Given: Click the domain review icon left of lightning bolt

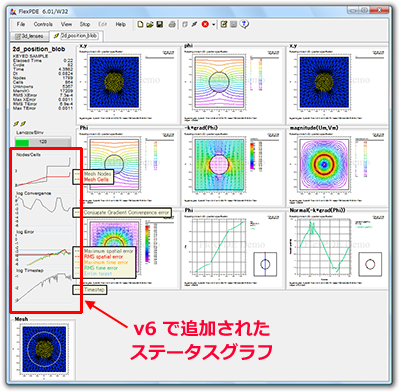Looking at the screenshot, I should [185, 24].
